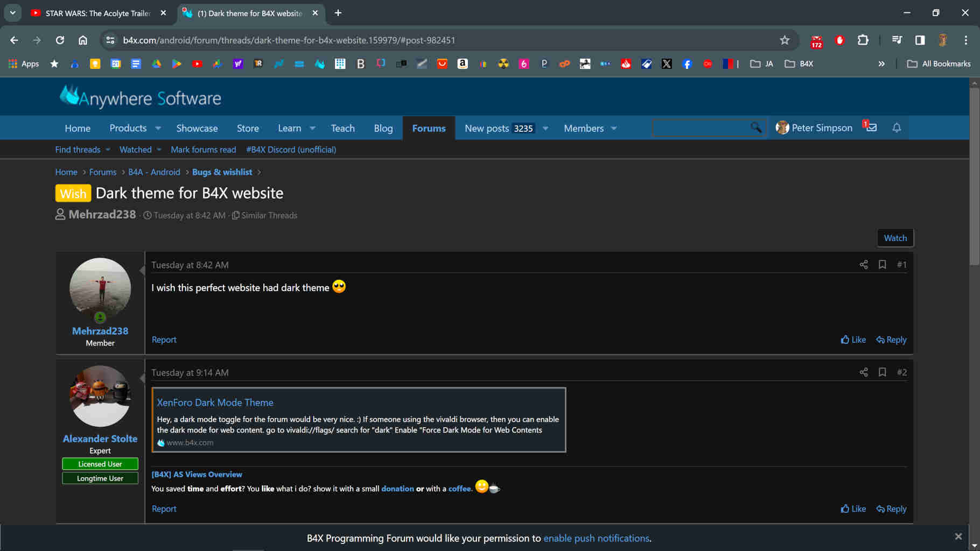The height and width of the screenshot is (551, 980).
Task: Share post #2 via share icon
Action: coord(864,372)
